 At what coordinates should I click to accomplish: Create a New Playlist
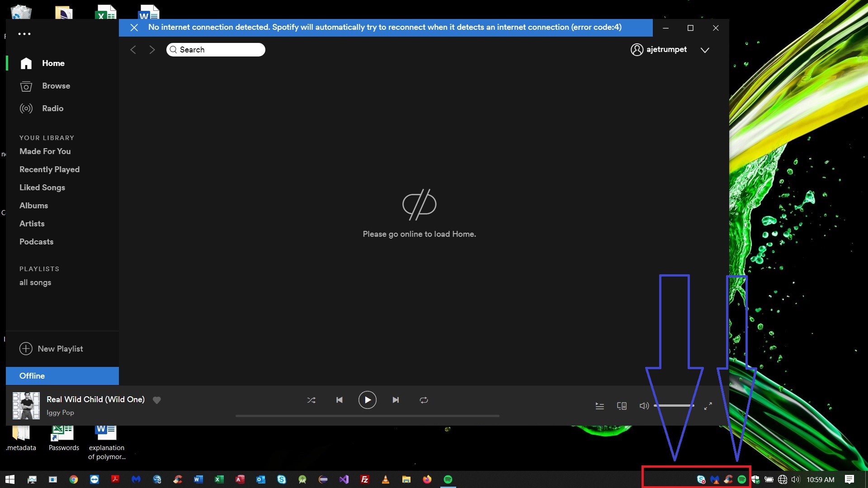[x=52, y=349]
